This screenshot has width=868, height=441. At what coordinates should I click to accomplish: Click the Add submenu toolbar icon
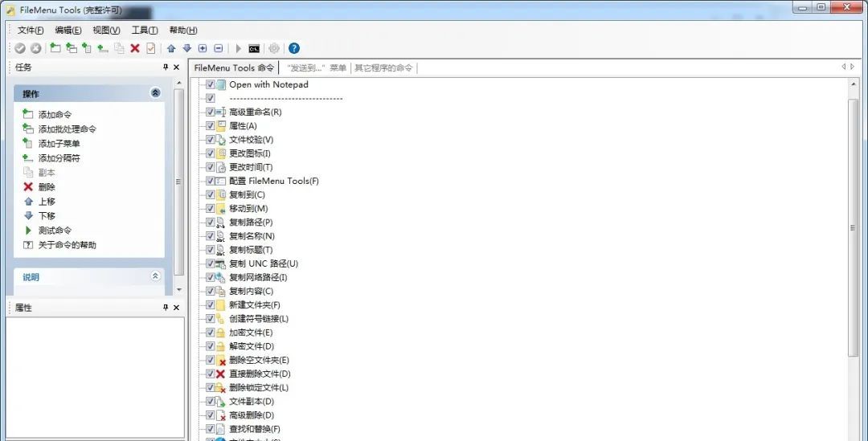[x=86, y=48]
